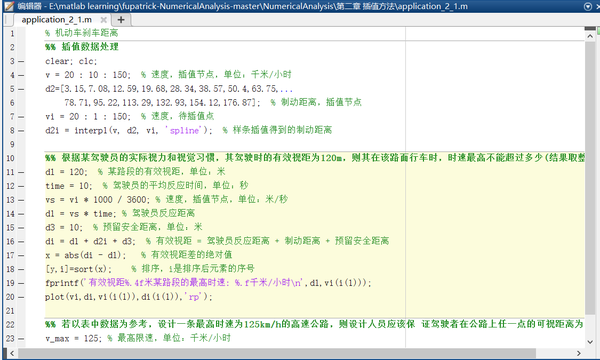Click line number 1 in the gutter
This screenshot has height=360, width=600.
[12, 33]
